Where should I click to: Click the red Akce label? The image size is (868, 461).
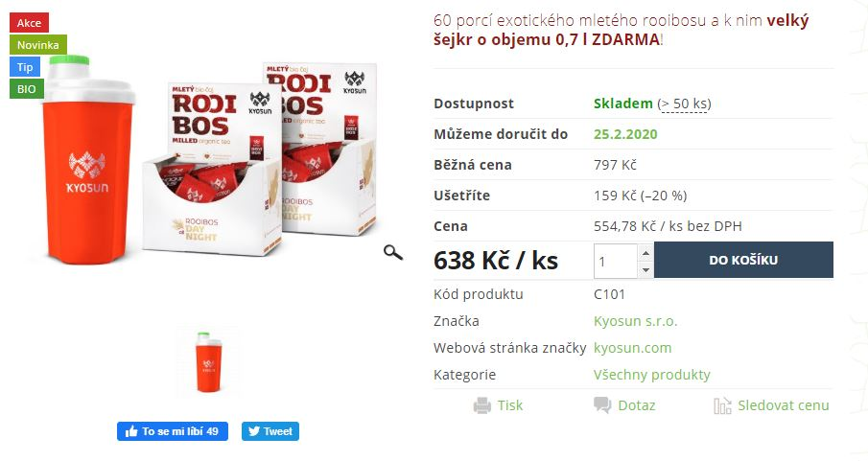pyautogui.click(x=29, y=23)
